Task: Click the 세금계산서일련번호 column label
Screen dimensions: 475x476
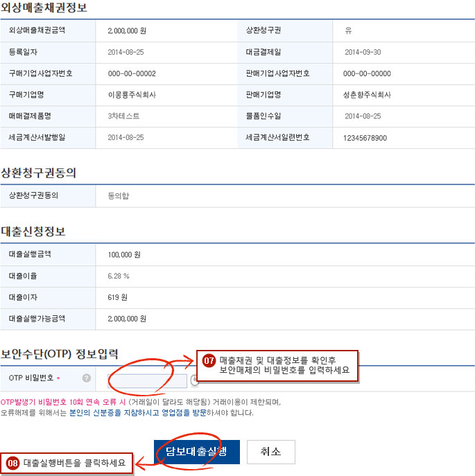Action: 278,137
